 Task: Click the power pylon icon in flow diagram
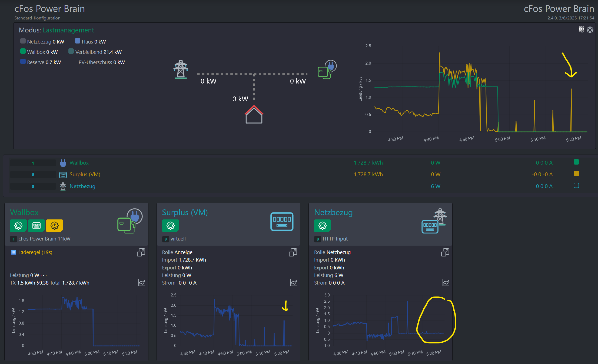(x=181, y=69)
